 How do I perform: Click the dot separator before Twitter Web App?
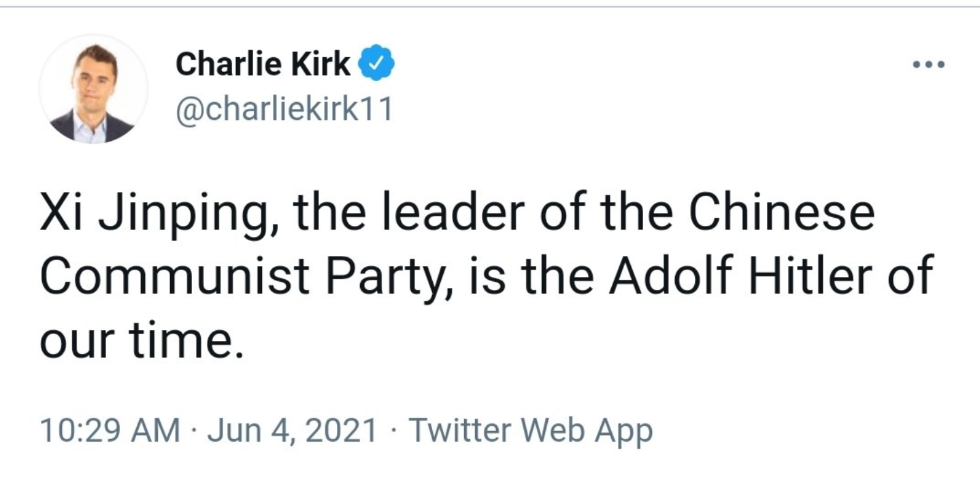394,430
